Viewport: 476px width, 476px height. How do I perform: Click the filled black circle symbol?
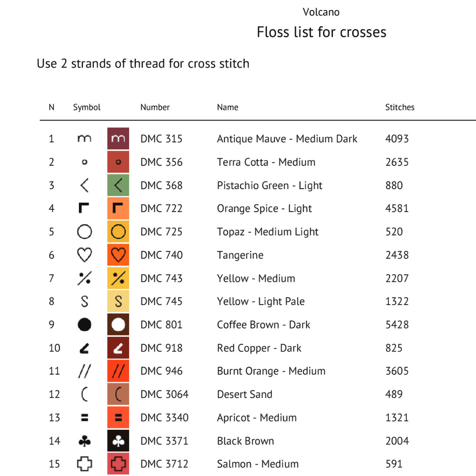(x=84, y=325)
